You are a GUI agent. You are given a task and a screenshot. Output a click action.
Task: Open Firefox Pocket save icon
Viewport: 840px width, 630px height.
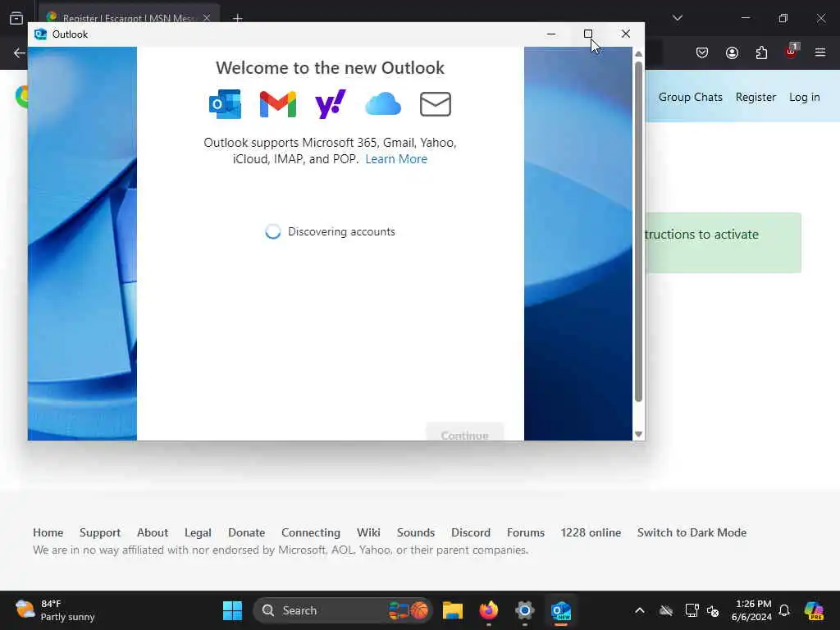702,52
